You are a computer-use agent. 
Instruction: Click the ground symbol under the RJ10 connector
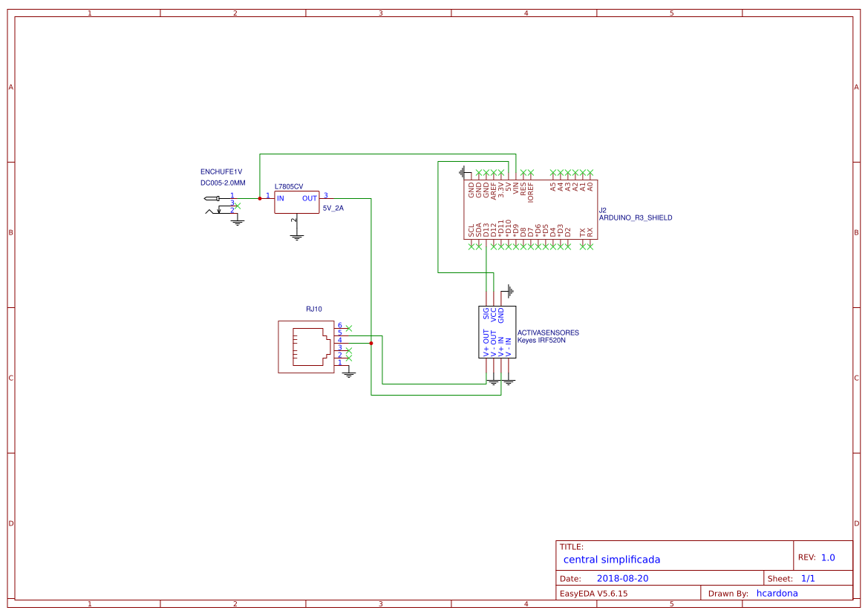coord(349,373)
